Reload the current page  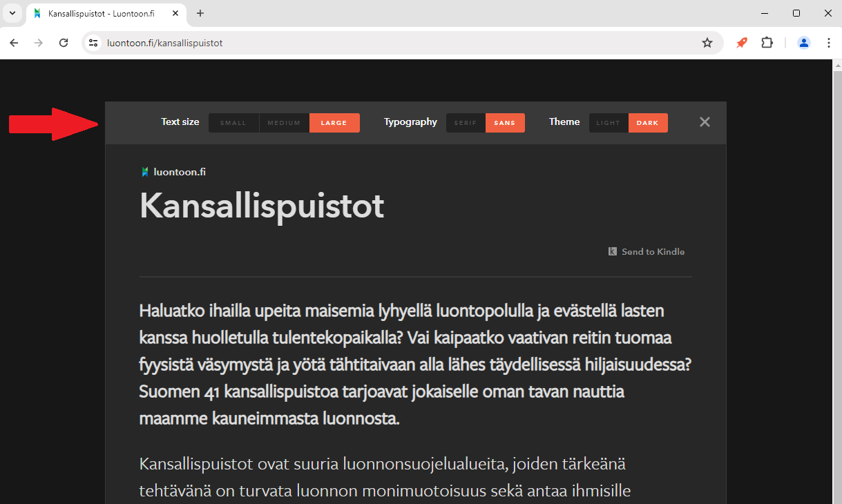[64, 43]
